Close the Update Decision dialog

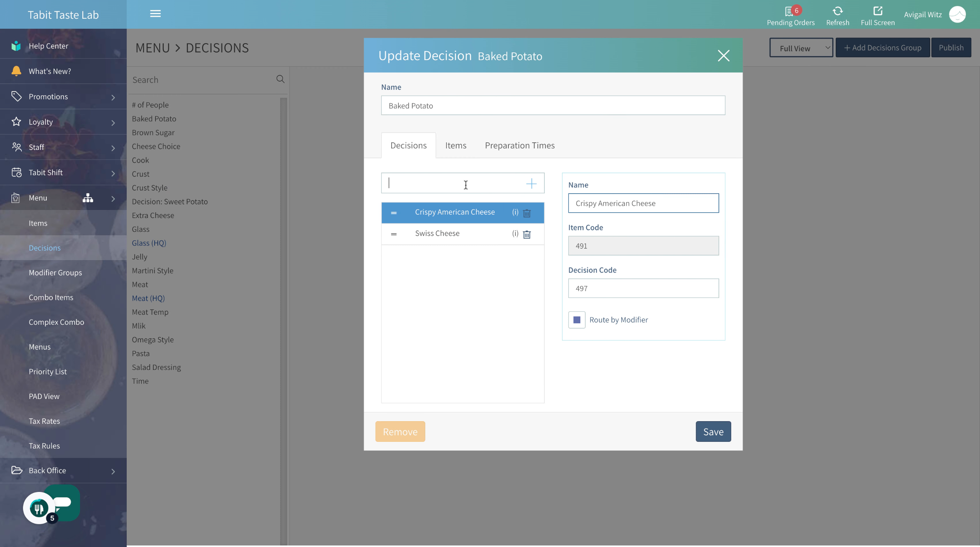point(723,55)
